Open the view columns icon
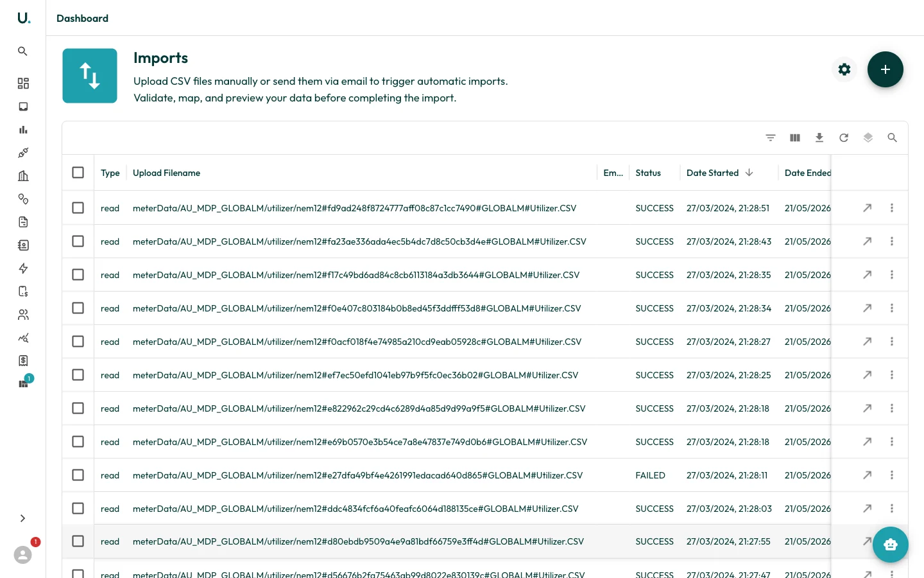Viewport: 924px width, 578px height. pyautogui.click(x=795, y=137)
